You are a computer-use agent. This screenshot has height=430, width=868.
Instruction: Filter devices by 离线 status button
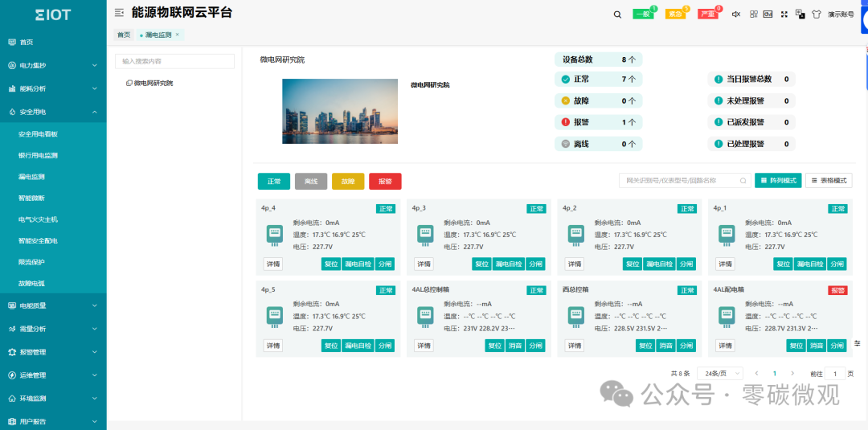311,182
